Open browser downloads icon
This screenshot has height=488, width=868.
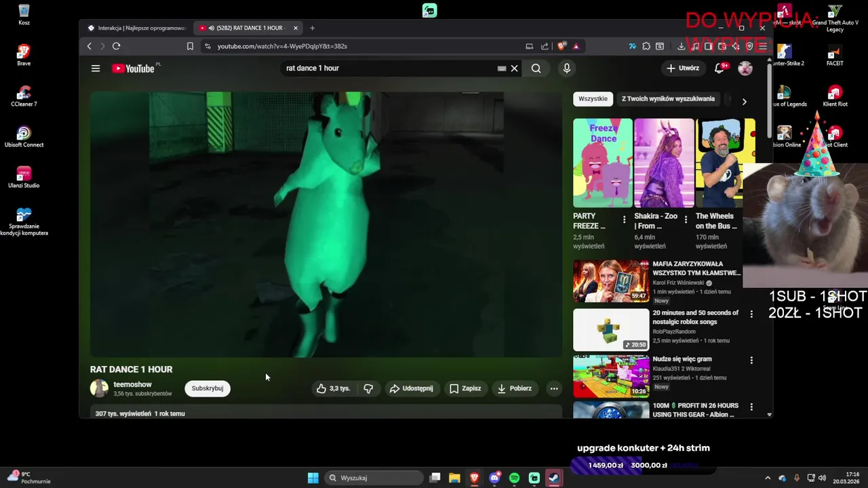(681, 46)
